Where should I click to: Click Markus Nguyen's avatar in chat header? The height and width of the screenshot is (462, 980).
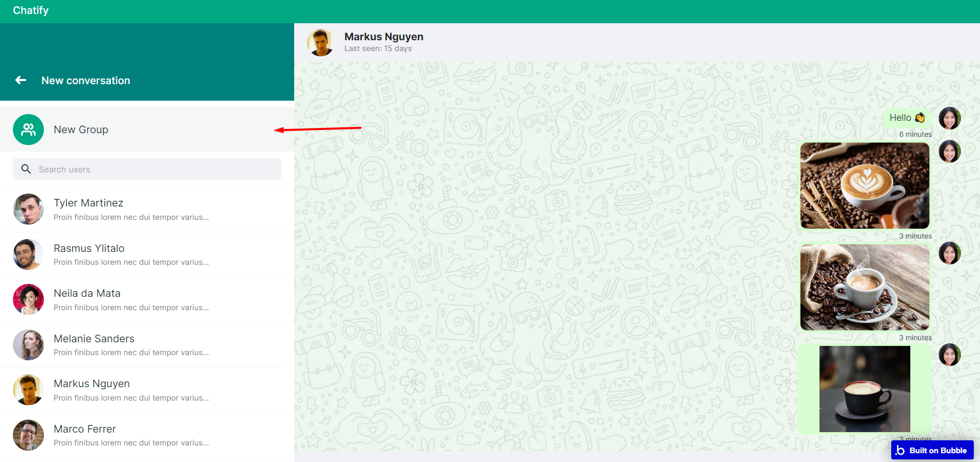click(x=320, y=42)
